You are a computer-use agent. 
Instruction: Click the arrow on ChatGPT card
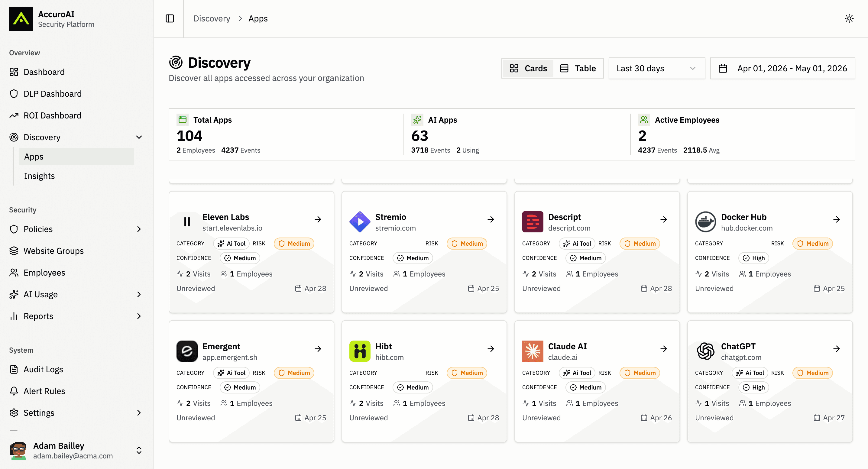click(836, 349)
